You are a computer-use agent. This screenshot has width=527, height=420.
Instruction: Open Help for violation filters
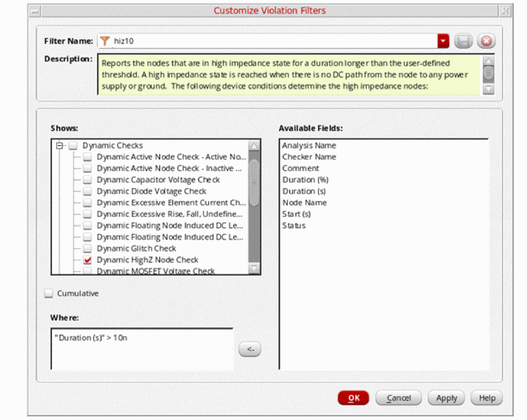486,398
